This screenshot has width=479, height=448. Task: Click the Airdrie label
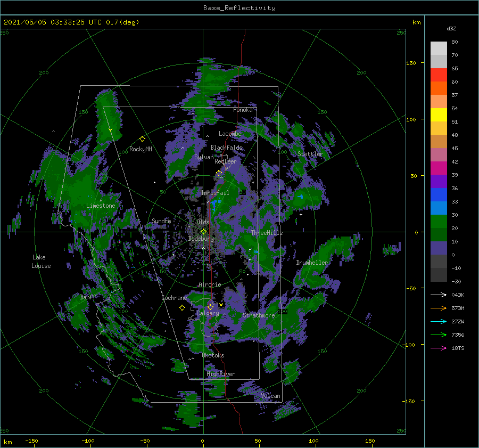click(x=210, y=284)
